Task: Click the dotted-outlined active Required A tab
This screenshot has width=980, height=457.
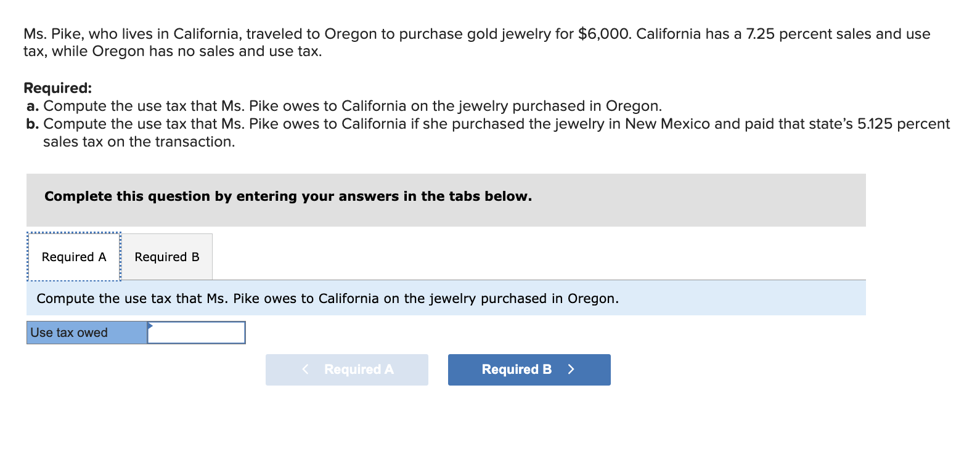Action: [x=73, y=256]
